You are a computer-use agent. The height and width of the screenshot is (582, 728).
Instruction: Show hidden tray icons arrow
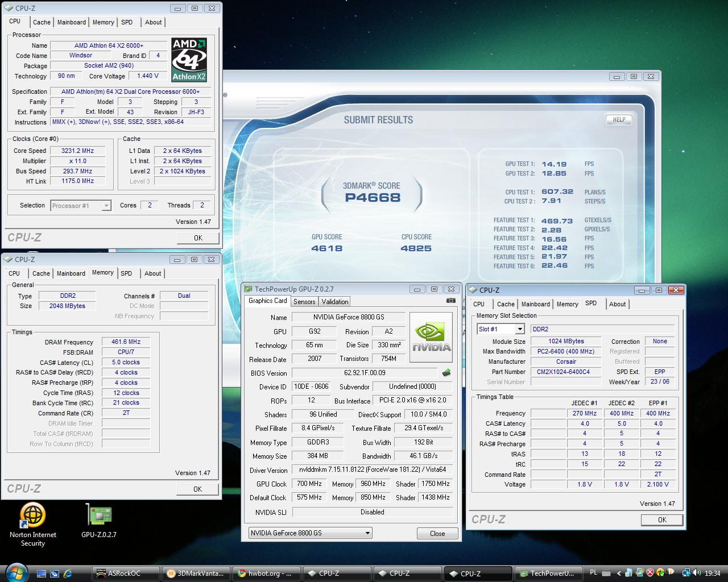click(619, 573)
